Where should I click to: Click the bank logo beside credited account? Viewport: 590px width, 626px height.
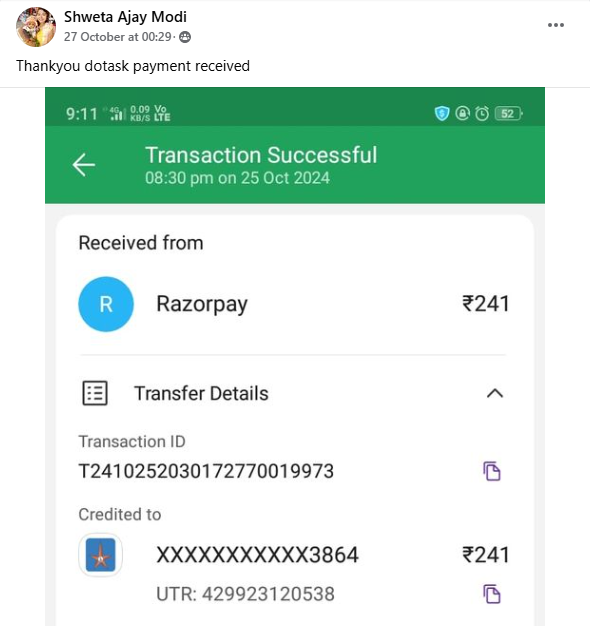click(x=101, y=555)
